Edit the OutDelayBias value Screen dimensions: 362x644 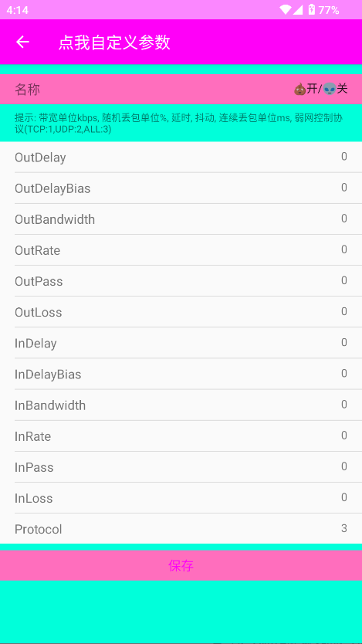pos(344,188)
